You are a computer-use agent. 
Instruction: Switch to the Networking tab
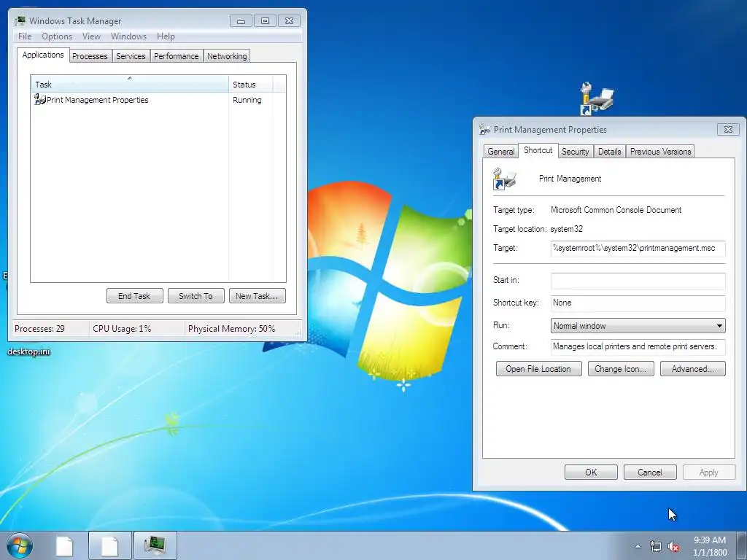pyautogui.click(x=227, y=56)
